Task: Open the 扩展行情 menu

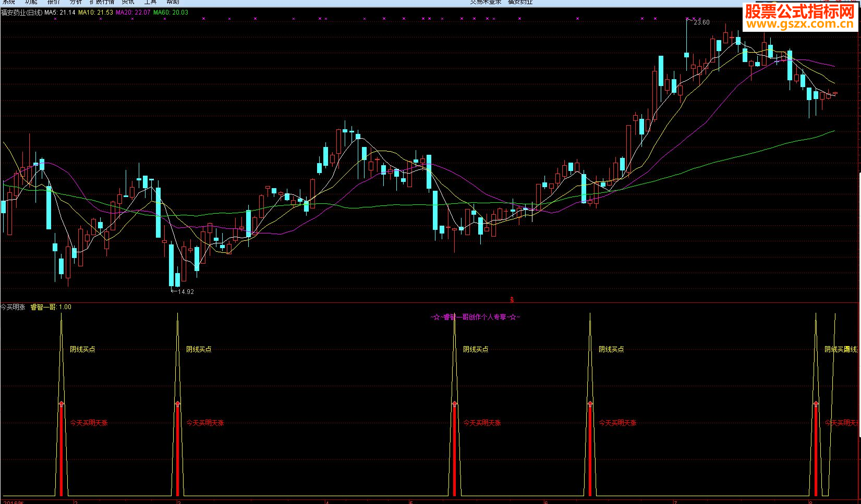Action: 102,2
